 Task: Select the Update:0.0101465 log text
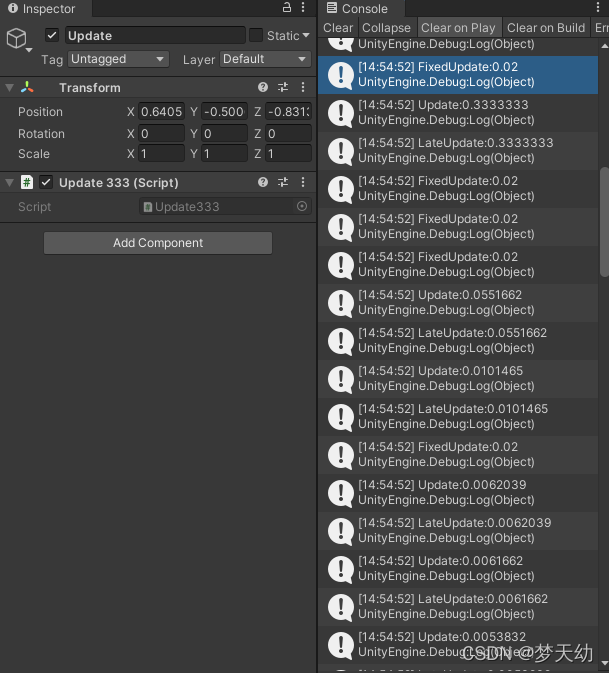pyautogui.click(x=440, y=371)
